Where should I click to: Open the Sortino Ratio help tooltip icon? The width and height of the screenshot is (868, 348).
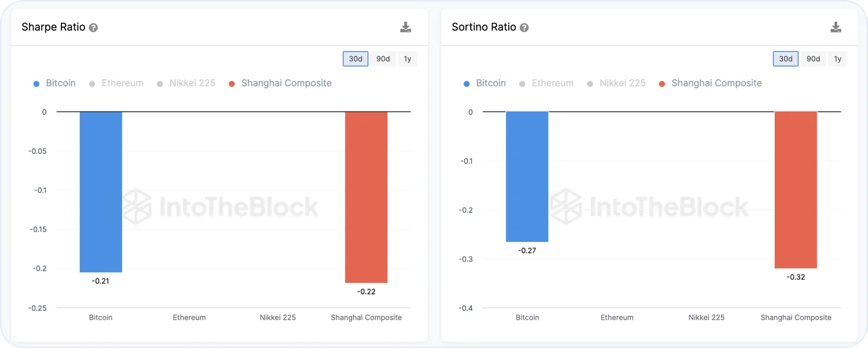pyautogui.click(x=524, y=28)
